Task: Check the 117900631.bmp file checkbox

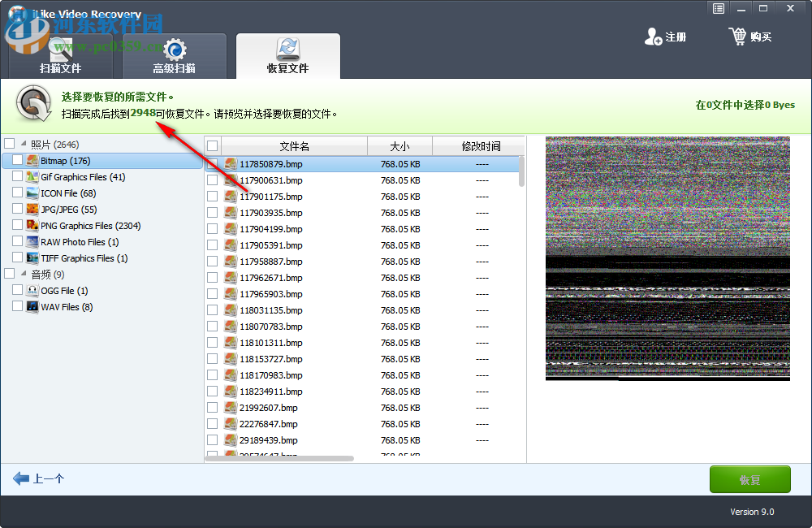Action: [x=214, y=180]
